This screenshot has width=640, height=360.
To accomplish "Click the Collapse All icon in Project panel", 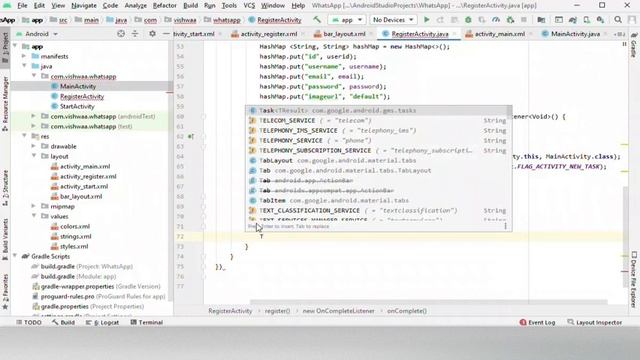I will (x=135, y=34).
